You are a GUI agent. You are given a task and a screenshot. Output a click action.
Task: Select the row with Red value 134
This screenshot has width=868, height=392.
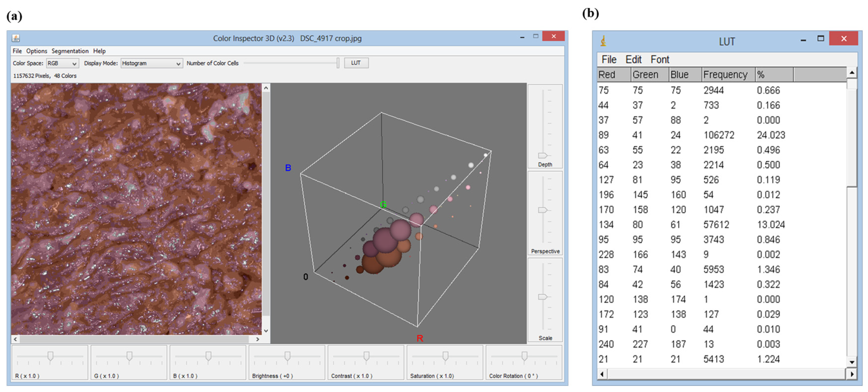click(606, 225)
